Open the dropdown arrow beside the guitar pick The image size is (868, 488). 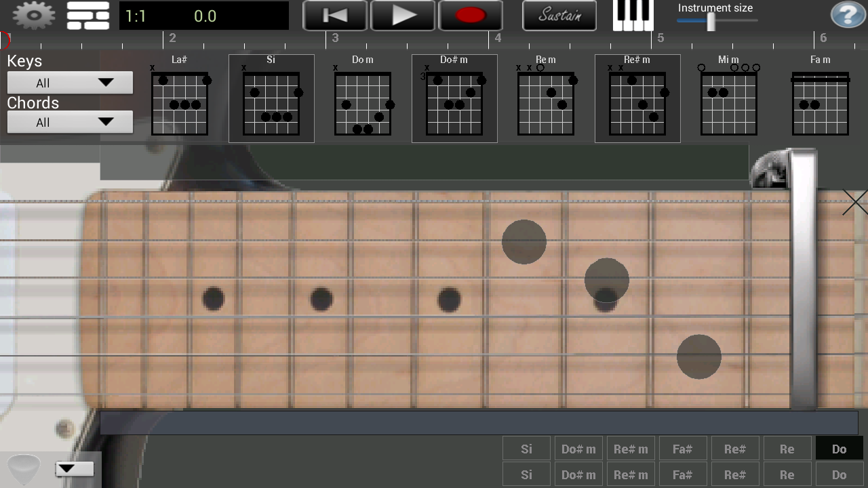(75, 469)
